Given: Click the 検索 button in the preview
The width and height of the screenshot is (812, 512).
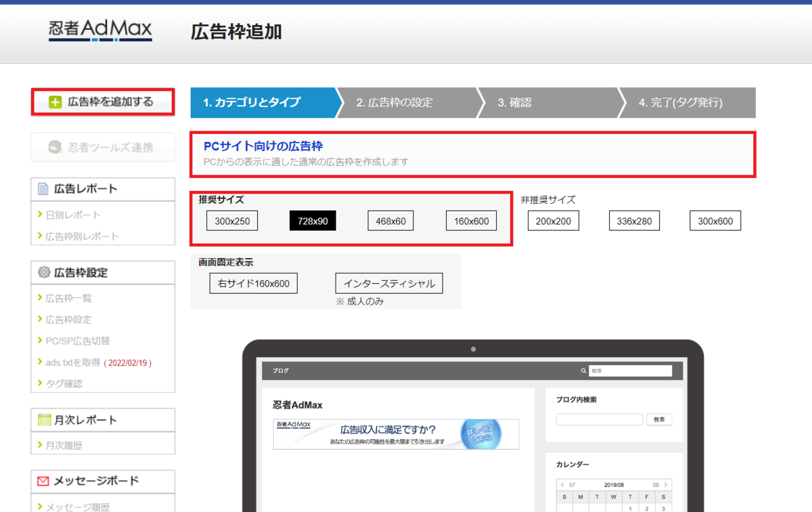Looking at the screenshot, I should tap(660, 420).
